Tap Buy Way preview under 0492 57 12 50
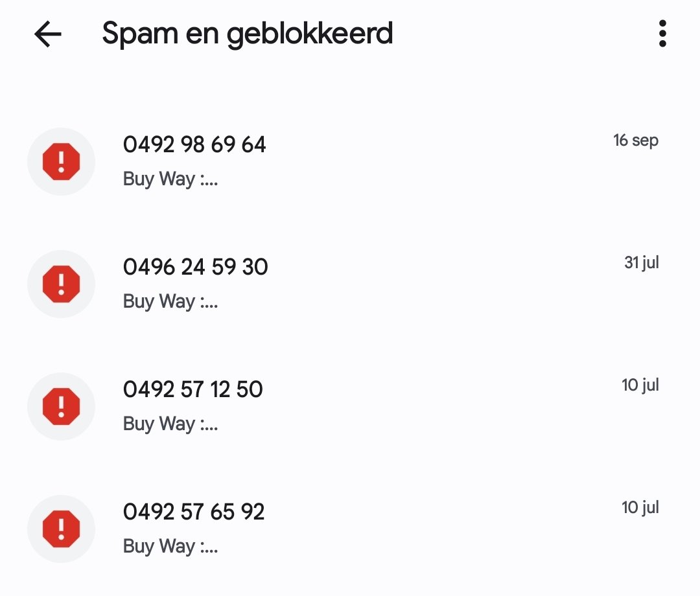Viewport: 700px width, 596px height. click(170, 424)
